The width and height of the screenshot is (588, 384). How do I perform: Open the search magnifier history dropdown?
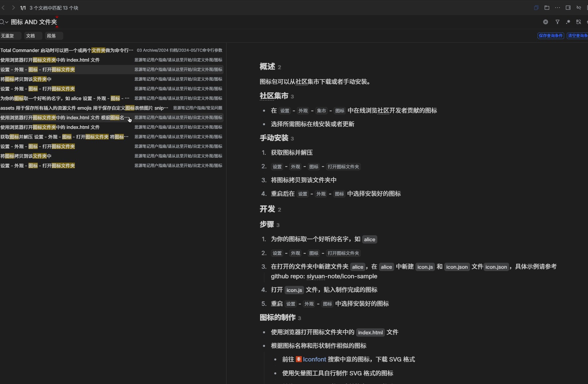4,22
